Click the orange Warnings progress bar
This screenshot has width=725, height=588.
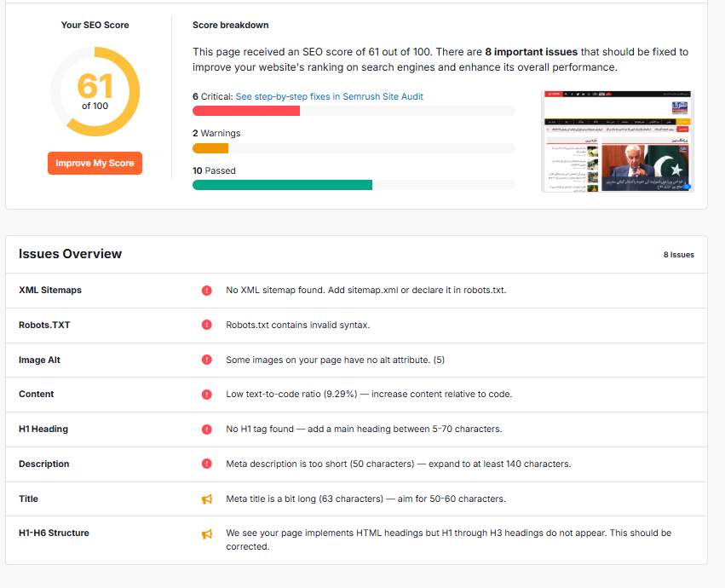click(210, 148)
